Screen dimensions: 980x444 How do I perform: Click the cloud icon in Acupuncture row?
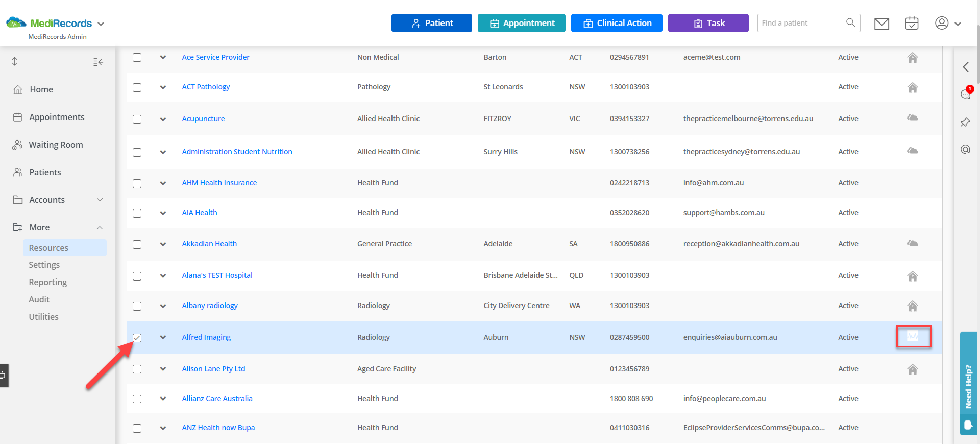point(913,118)
